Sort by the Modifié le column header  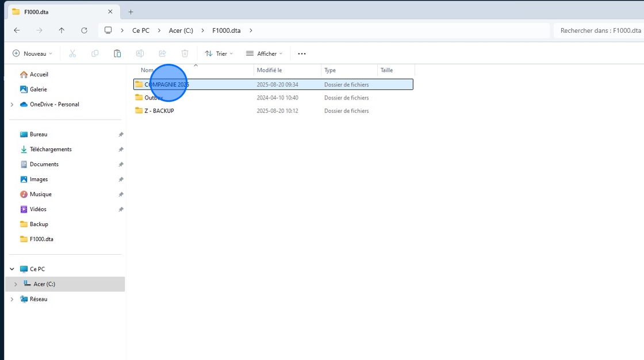click(287, 70)
